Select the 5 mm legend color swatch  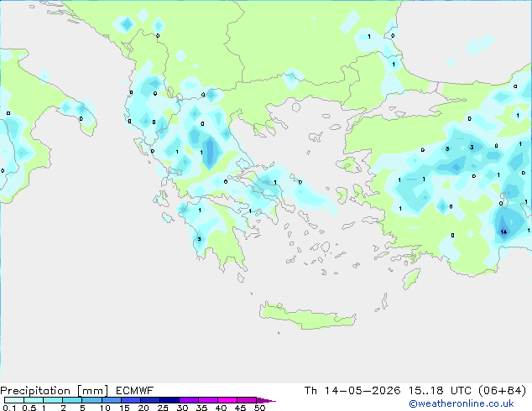[x=91, y=400]
